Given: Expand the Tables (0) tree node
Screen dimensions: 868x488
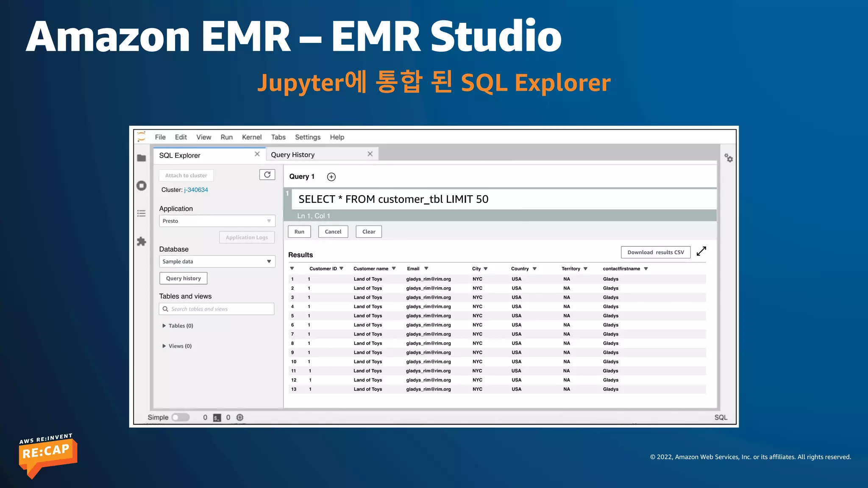Looking at the screenshot, I should pos(164,326).
